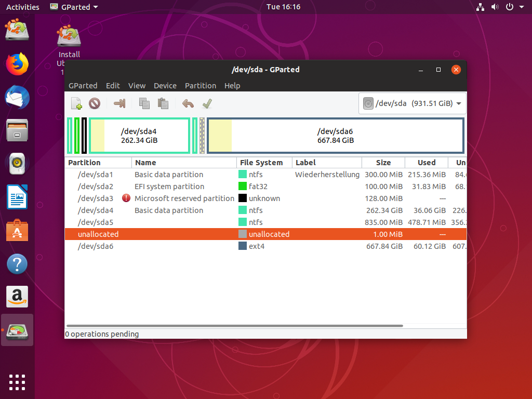This screenshot has width=532, height=399.
Task: Launch LibreOffice Writer from the dock
Action: pos(17,197)
